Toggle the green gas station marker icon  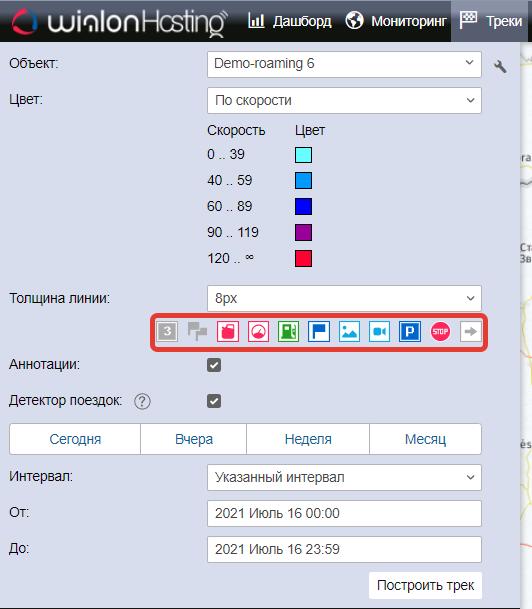pos(289,332)
